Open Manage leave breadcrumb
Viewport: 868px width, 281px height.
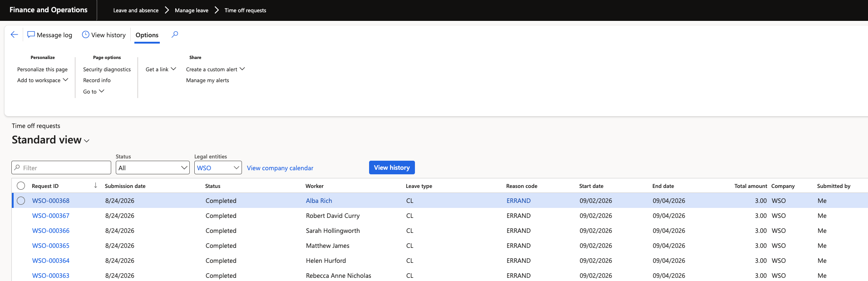tap(192, 10)
